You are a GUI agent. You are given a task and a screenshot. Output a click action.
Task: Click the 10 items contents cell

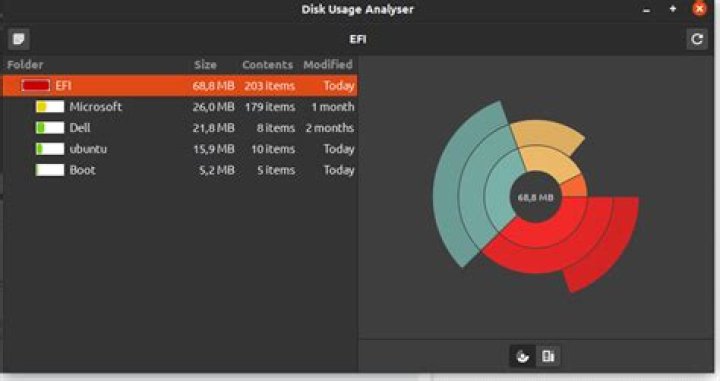pos(273,149)
